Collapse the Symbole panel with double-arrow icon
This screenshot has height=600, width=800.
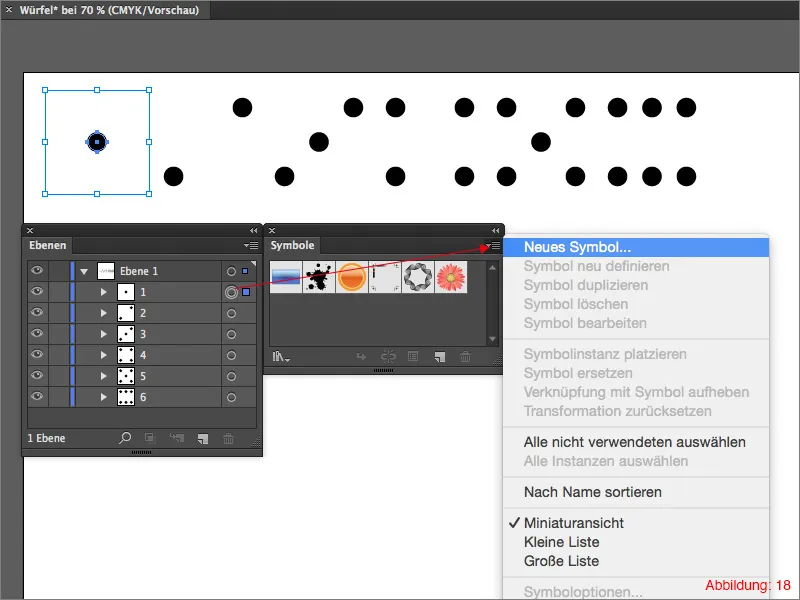click(x=495, y=231)
